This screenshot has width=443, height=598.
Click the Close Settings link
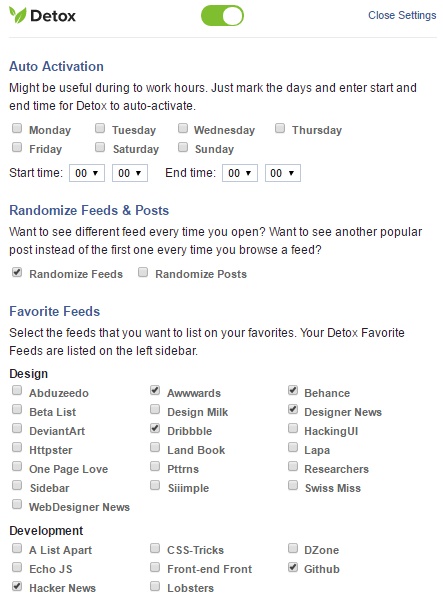pyautogui.click(x=402, y=15)
